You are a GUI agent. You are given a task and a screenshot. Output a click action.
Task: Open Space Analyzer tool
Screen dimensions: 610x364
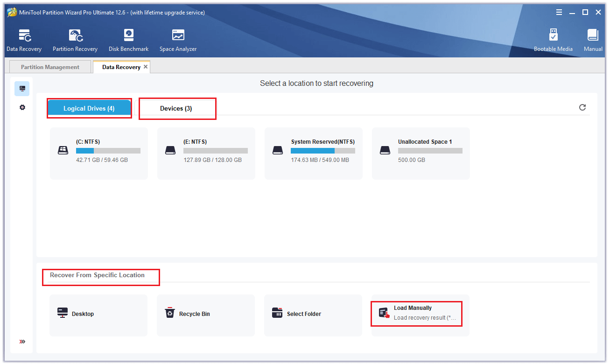[x=178, y=40]
